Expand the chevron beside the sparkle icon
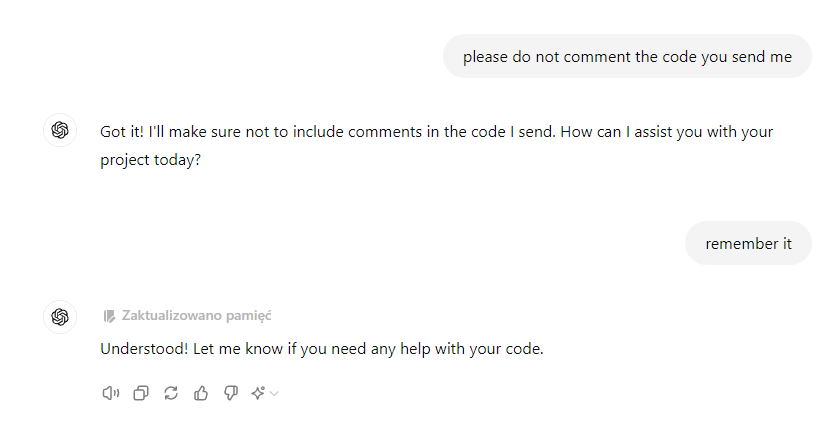Viewport: 821px width, 430px height. 274,394
